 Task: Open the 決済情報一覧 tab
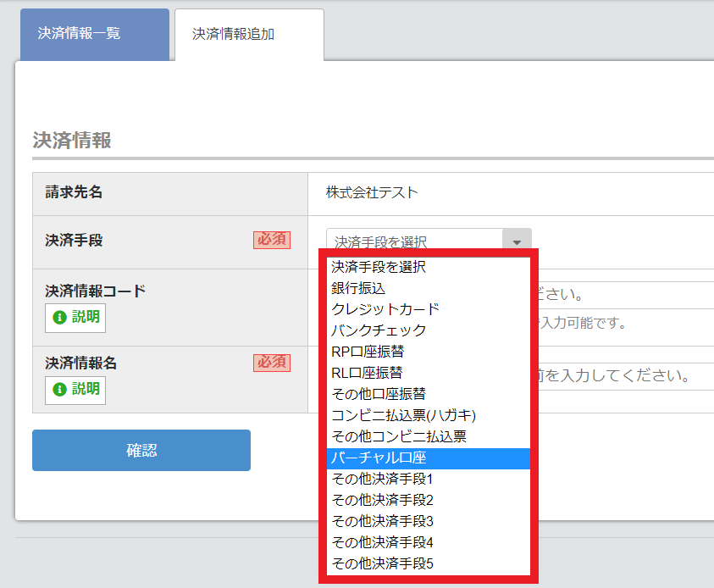(x=94, y=34)
